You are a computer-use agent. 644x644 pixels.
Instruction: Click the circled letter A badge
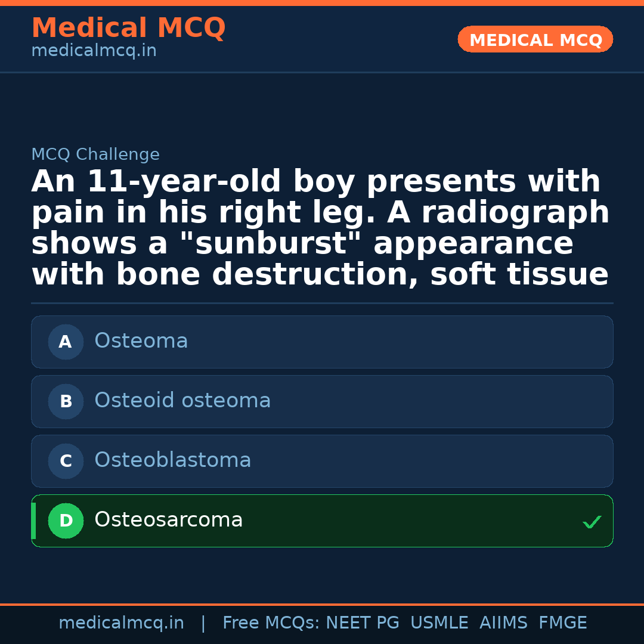pyautogui.click(x=66, y=342)
